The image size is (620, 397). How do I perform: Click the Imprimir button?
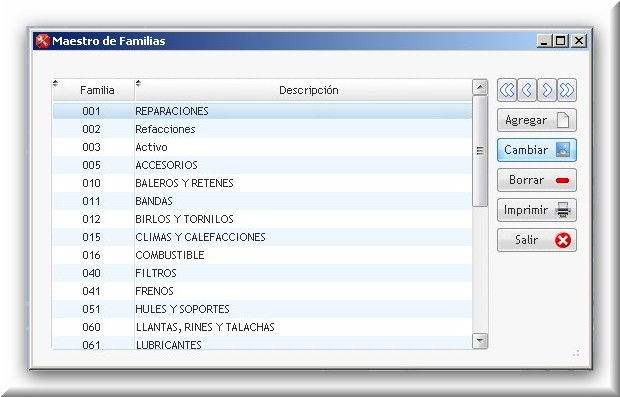[537, 210]
